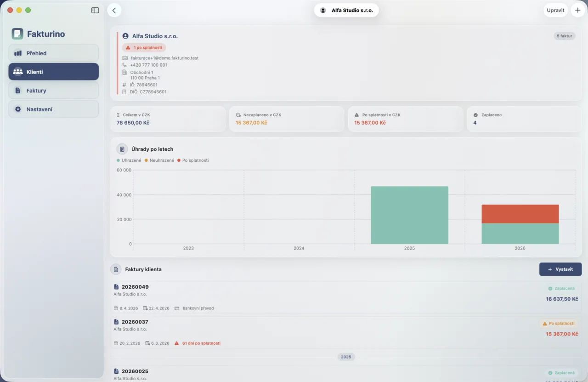Click the Upravit button
Screen dimensions: 588x382
555,10
